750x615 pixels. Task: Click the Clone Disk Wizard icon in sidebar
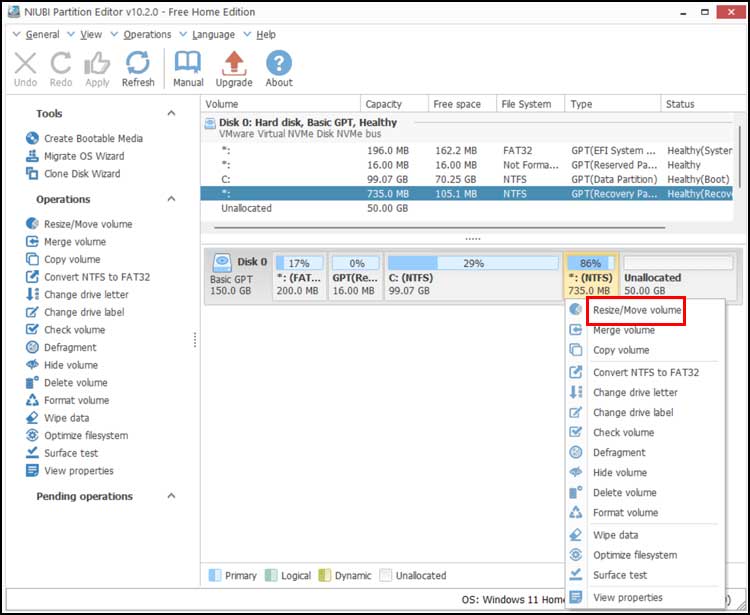pos(32,174)
